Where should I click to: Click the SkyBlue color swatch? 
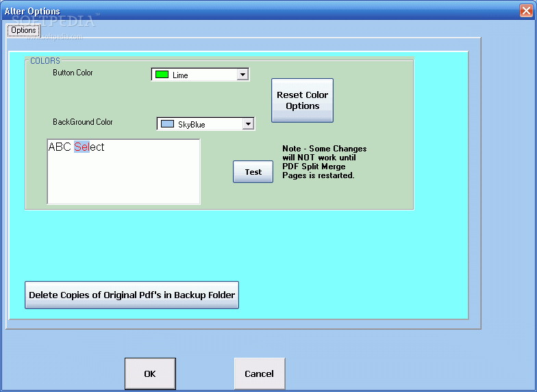click(167, 123)
